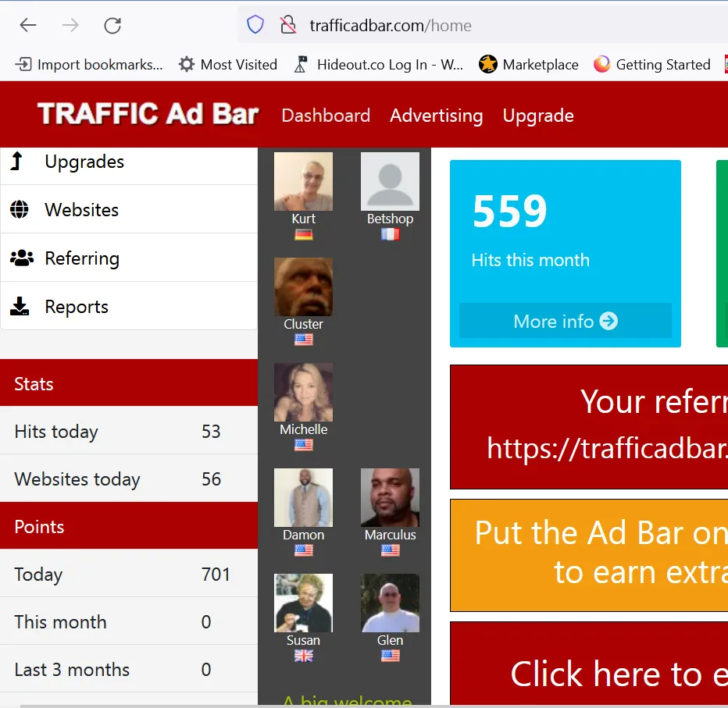Open the Dashboard menu item
The image size is (728, 708).
click(x=326, y=116)
